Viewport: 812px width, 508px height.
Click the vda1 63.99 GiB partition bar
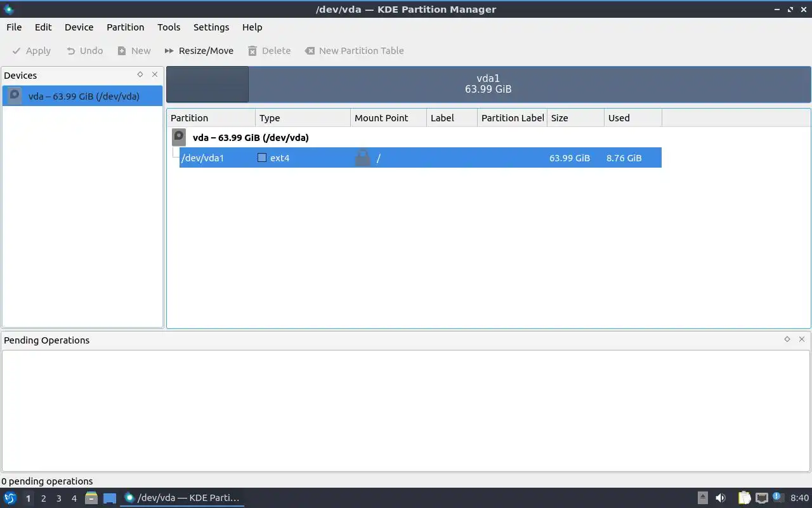pos(488,84)
